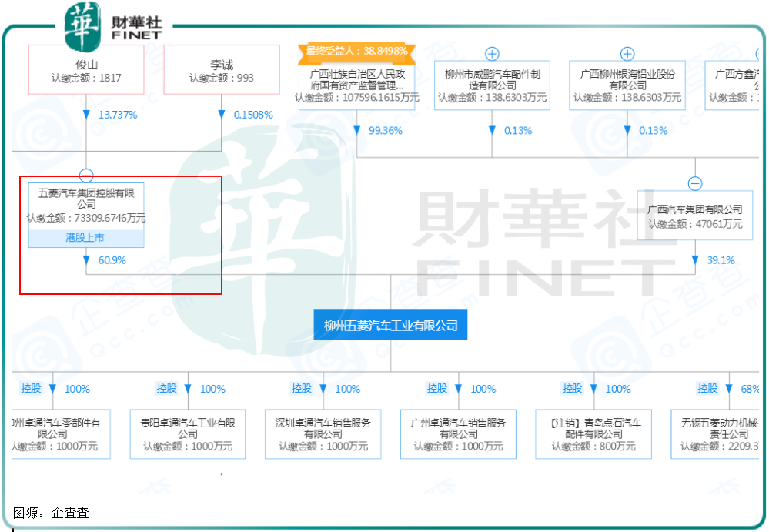
Task: Click the 99.36% share label
Action: coord(386,130)
